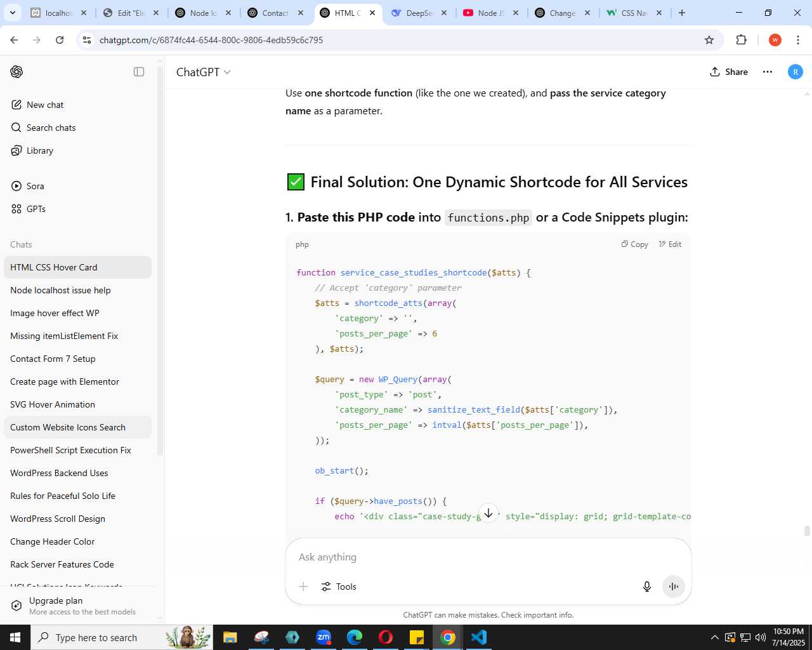812x650 pixels.
Task: Start voice mode with the waveform icon
Action: tap(674, 587)
